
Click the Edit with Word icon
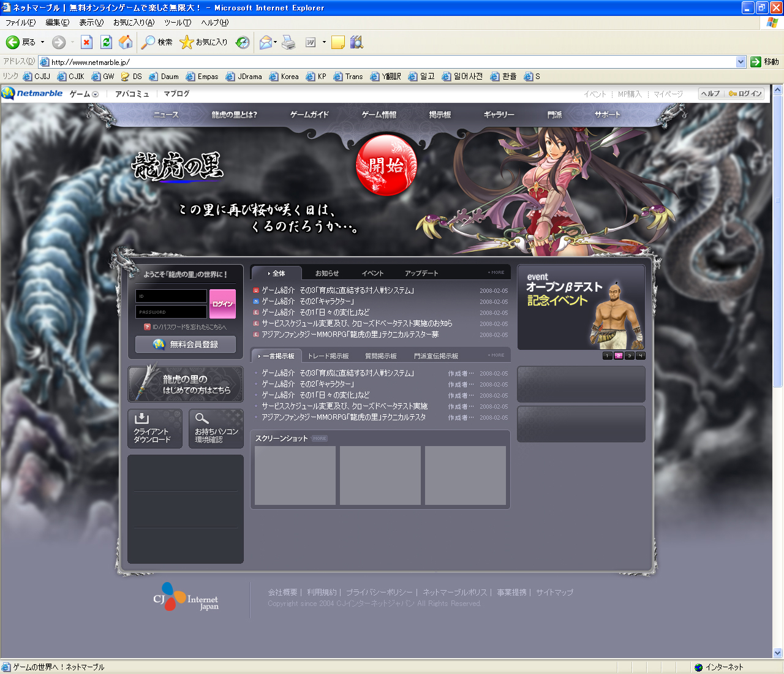tap(311, 42)
